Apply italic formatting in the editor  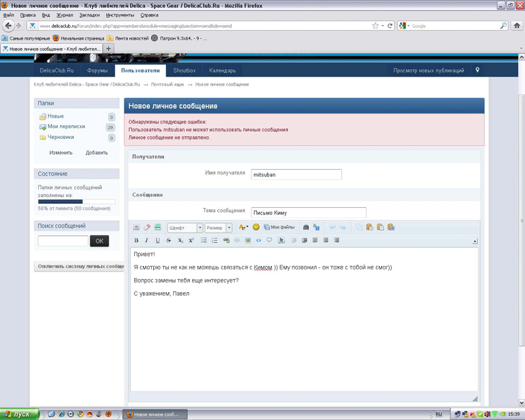146,240
